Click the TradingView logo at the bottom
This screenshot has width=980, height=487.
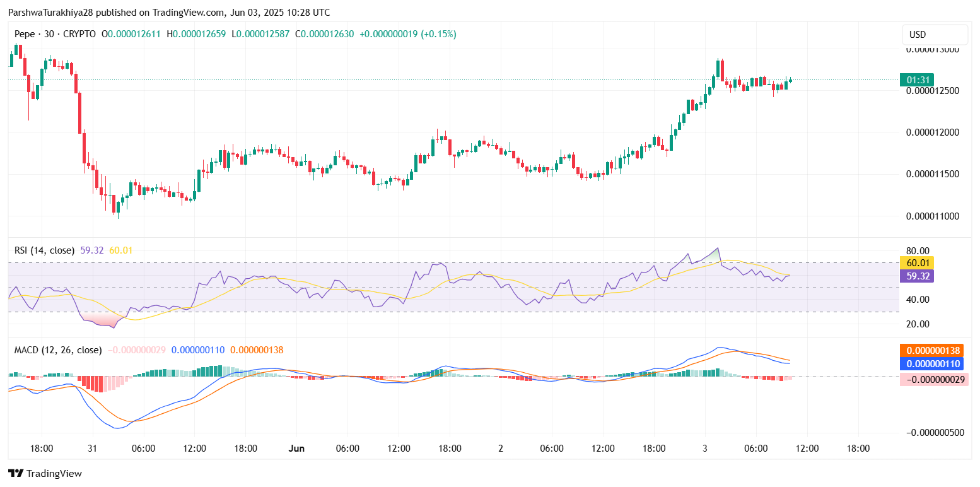(45, 473)
